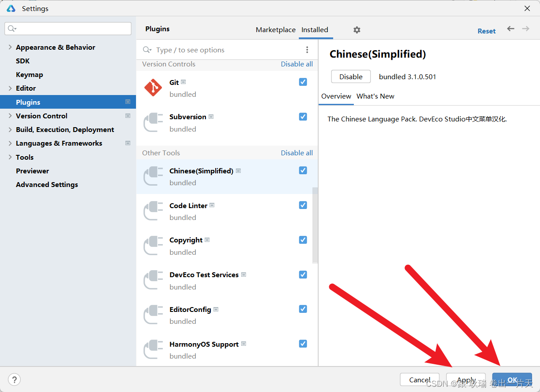
Task: Open the help question mark icon
Action: pos(14,379)
